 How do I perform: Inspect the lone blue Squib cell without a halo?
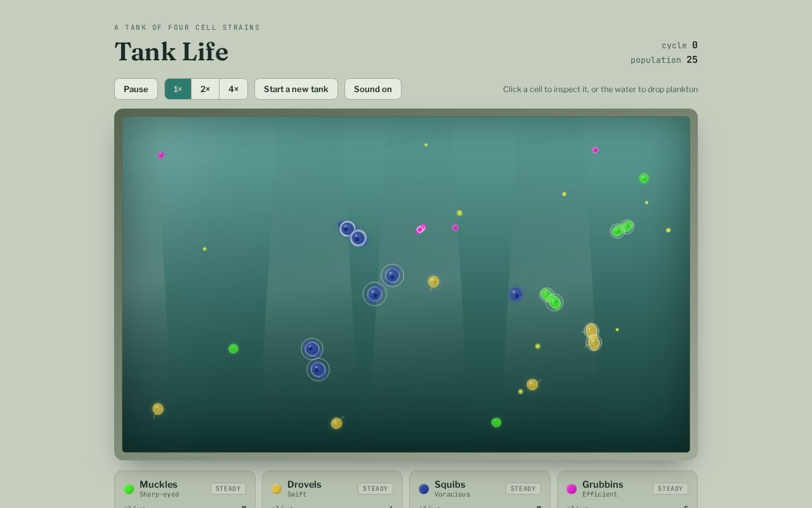click(x=516, y=294)
